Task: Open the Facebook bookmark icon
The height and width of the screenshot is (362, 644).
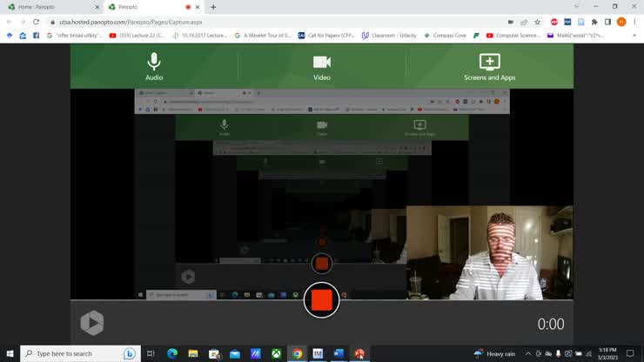Action: click(x=37, y=36)
